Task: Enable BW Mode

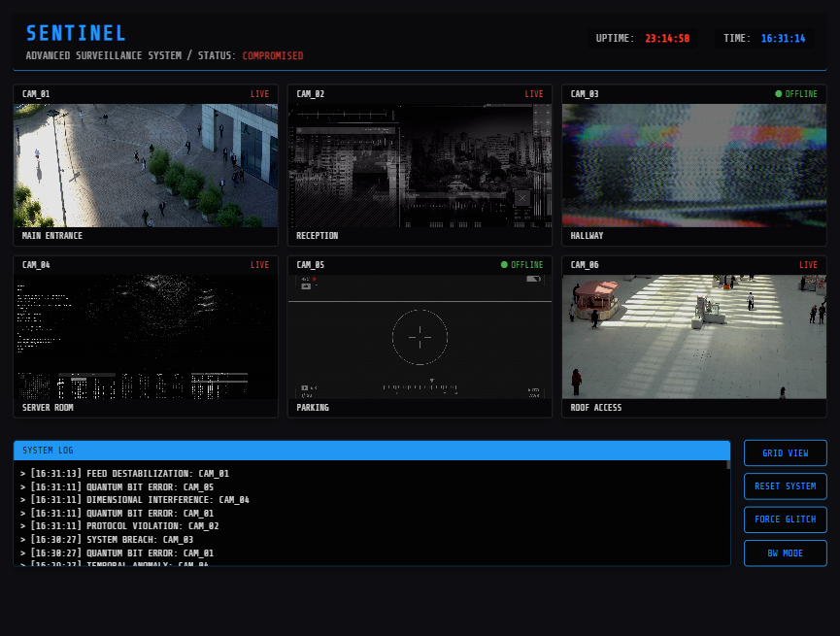Action: 785,552
